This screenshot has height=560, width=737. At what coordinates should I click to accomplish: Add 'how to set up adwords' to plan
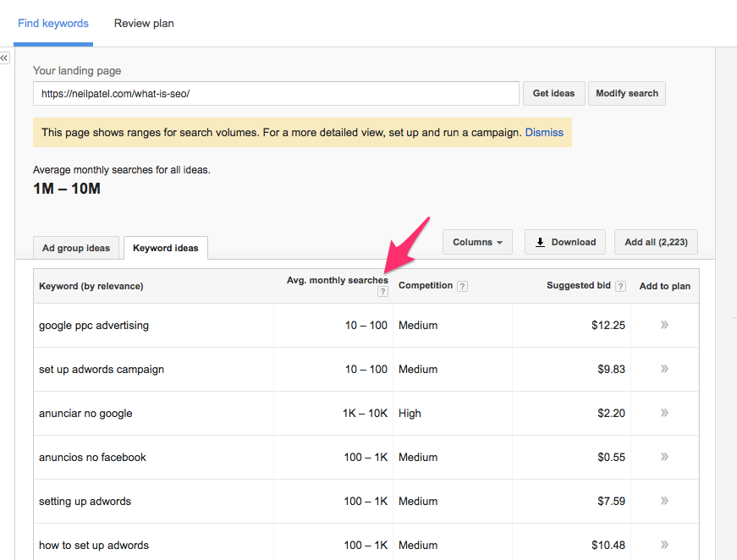664,545
